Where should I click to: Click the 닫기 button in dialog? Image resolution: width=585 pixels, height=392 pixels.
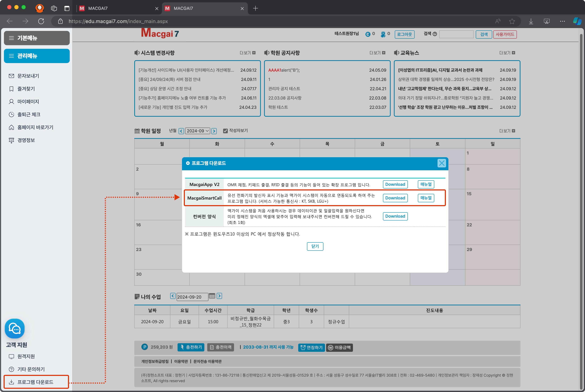pos(315,246)
